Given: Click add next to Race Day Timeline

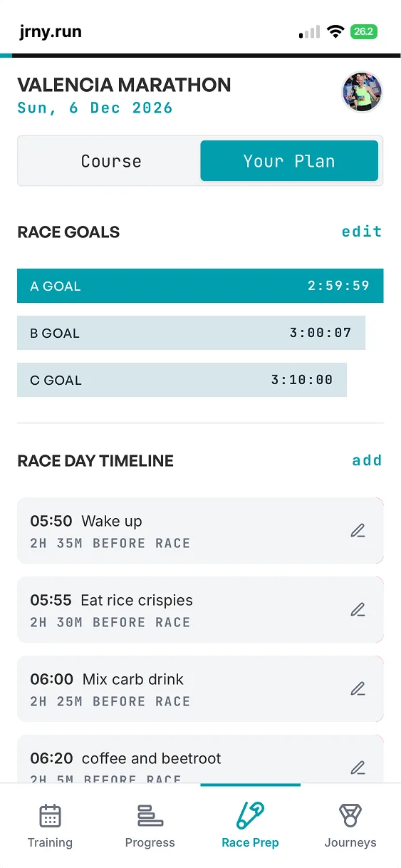Looking at the screenshot, I should pos(368,460).
